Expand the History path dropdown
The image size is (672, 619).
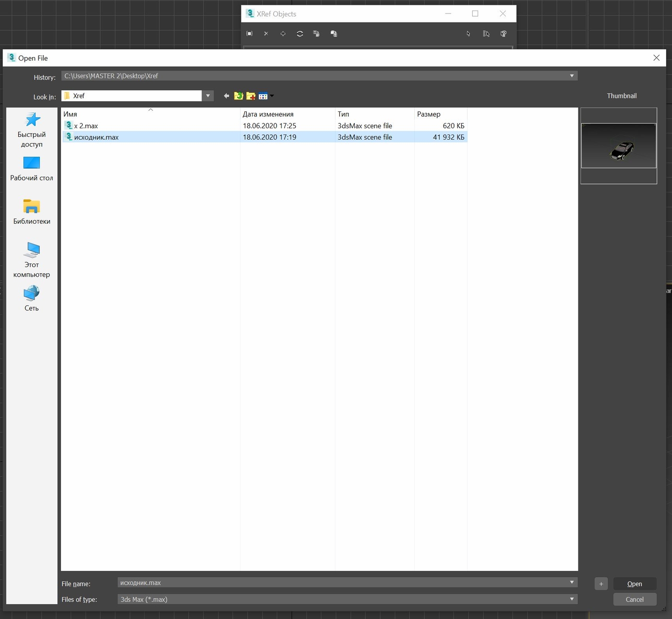pos(572,76)
